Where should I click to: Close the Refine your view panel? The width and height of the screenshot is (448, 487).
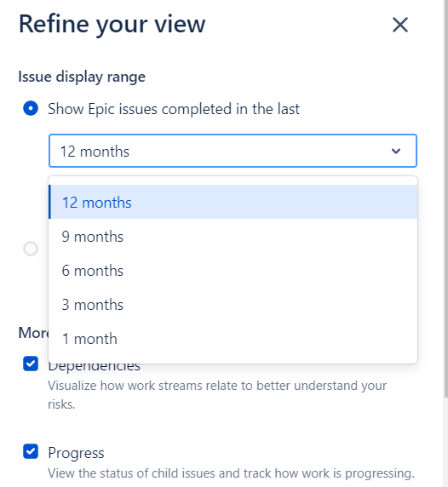(399, 25)
